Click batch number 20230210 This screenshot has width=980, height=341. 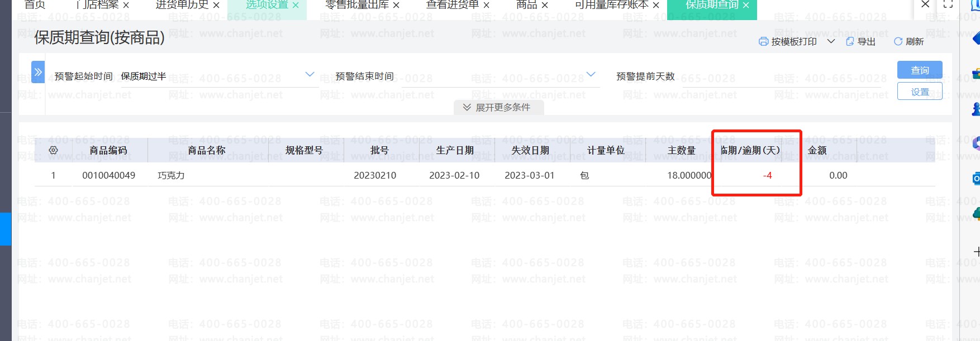[x=375, y=175]
